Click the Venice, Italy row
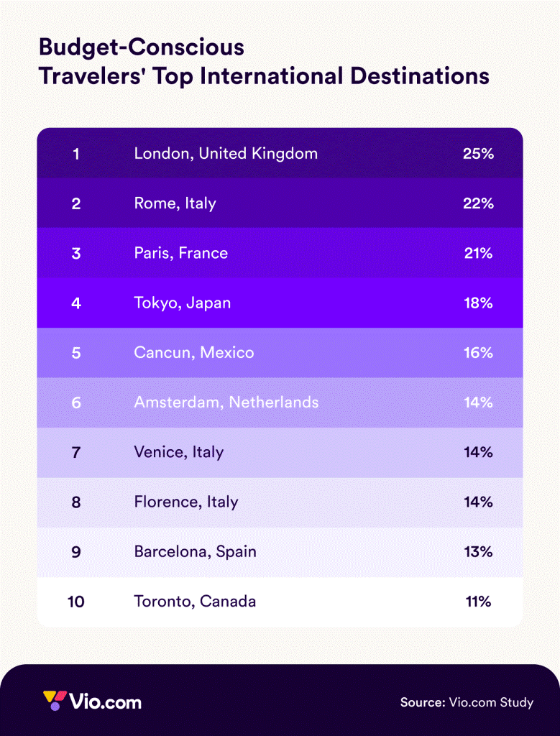The height and width of the screenshot is (736, 560). [280, 453]
